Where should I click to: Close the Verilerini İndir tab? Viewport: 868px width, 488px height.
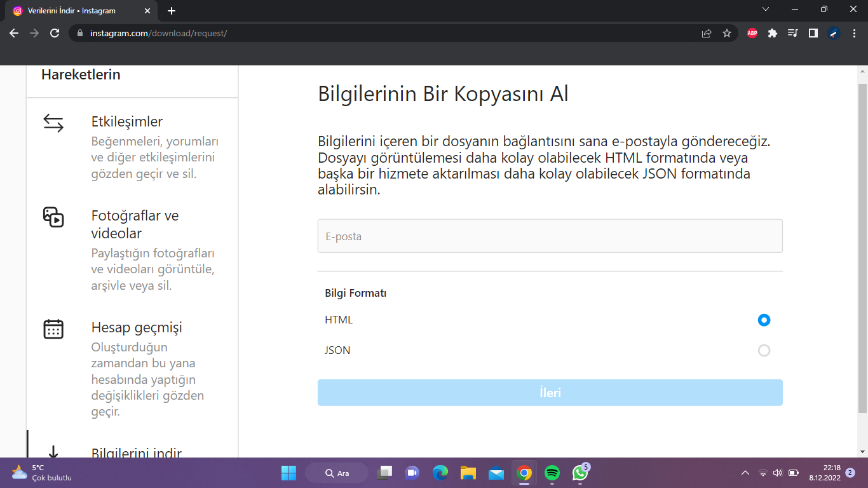tap(147, 11)
